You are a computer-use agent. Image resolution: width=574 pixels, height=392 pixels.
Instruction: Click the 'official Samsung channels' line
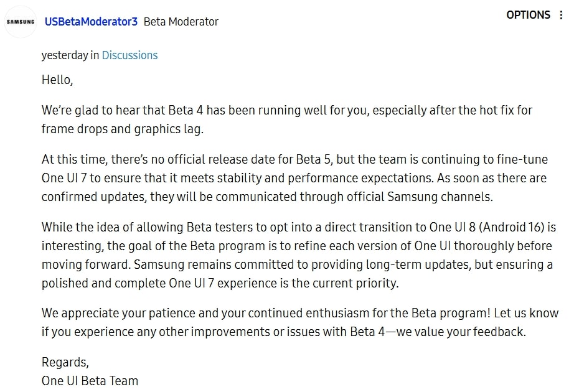click(x=267, y=197)
